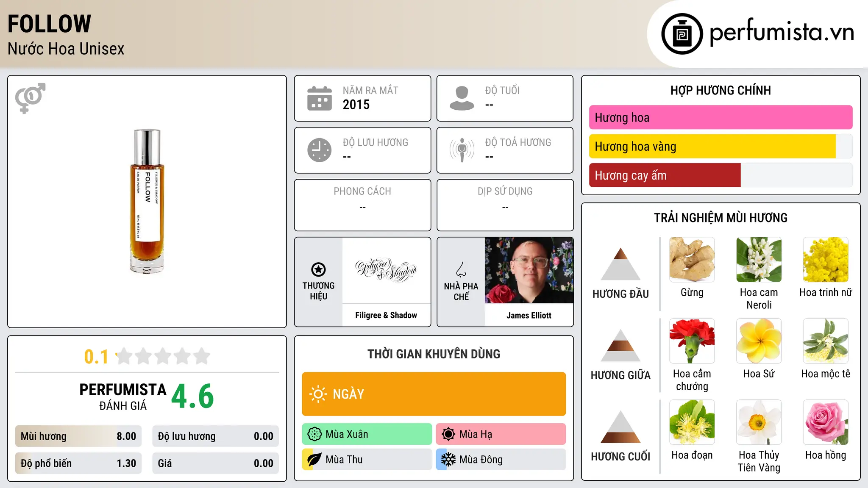
Task: Visit the perfumista.vn site name
Action: [x=782, y=33]
